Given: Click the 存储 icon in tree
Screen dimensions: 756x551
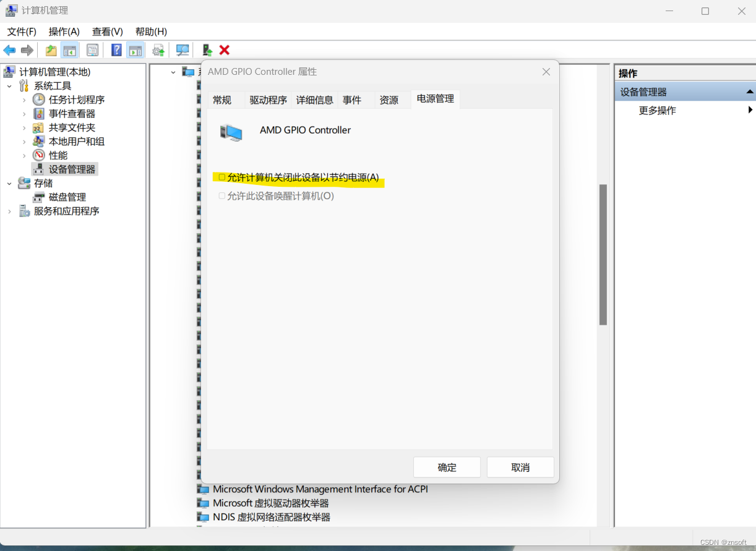Looking at the screenshot, I should tap(24, 183).
